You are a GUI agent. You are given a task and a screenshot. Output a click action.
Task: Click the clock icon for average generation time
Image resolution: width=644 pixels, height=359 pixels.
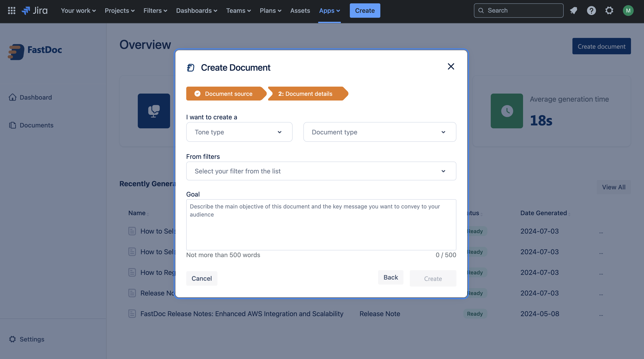click(507, 111)
